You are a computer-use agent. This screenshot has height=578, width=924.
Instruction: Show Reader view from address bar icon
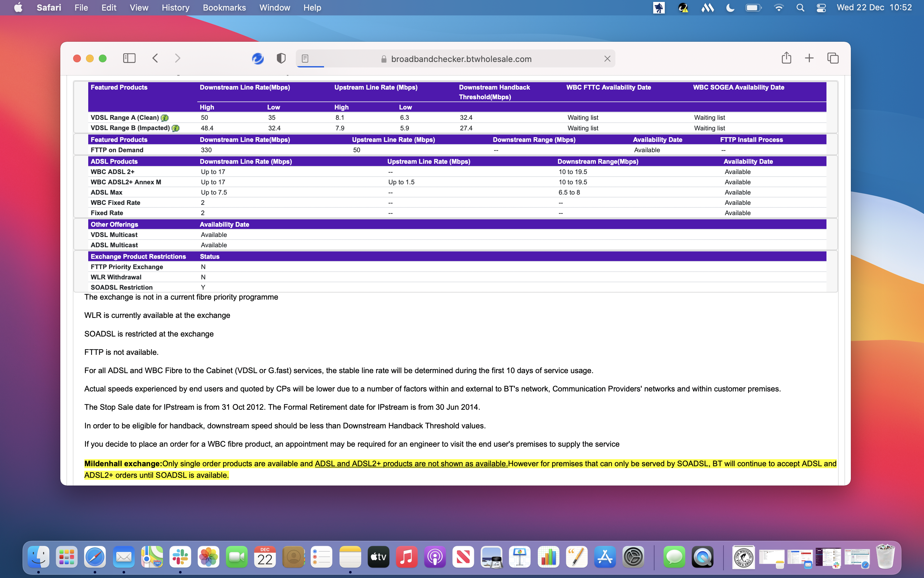(305, 58)
